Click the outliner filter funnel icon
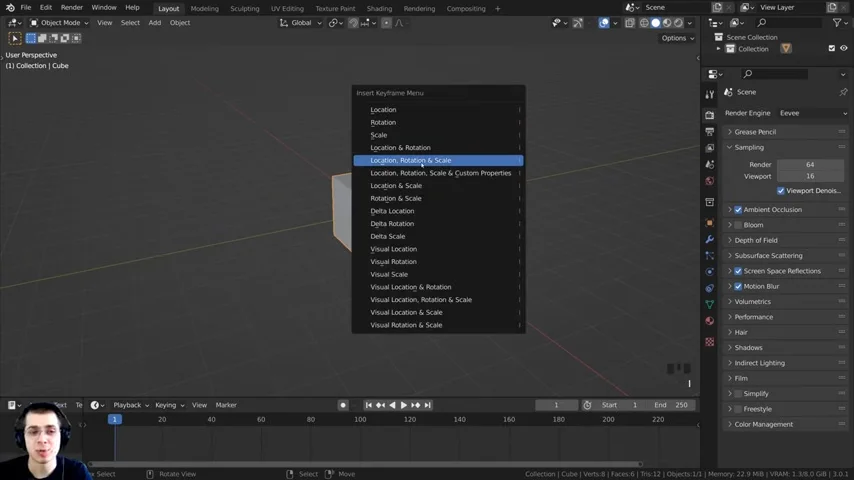The image size is (854, 480). [x=837, y=22]
